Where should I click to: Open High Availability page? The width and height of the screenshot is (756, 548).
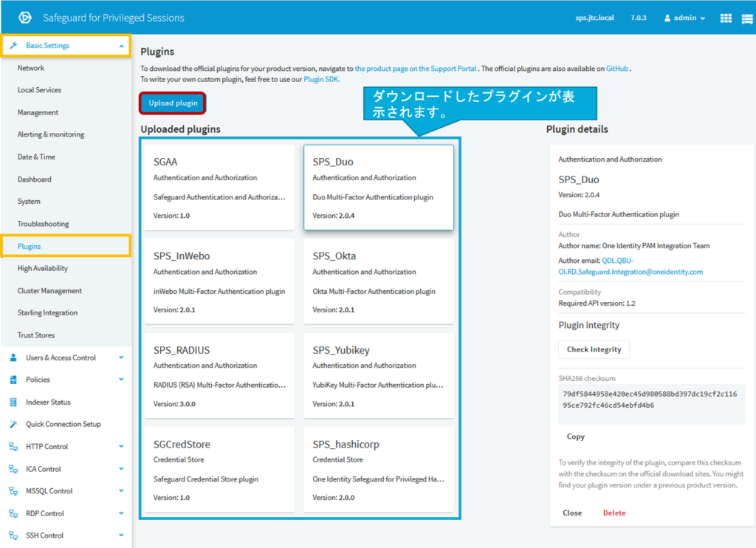[42, 268]
